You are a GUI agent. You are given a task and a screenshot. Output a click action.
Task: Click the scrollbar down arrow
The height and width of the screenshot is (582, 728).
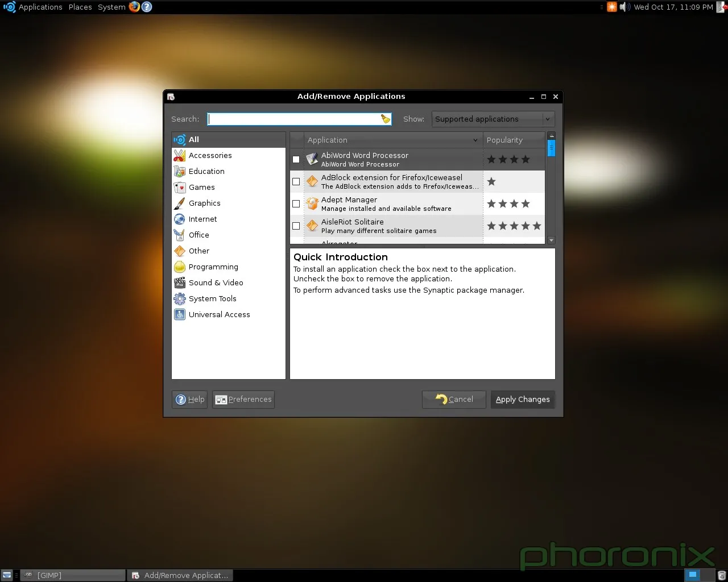(551, 240)
